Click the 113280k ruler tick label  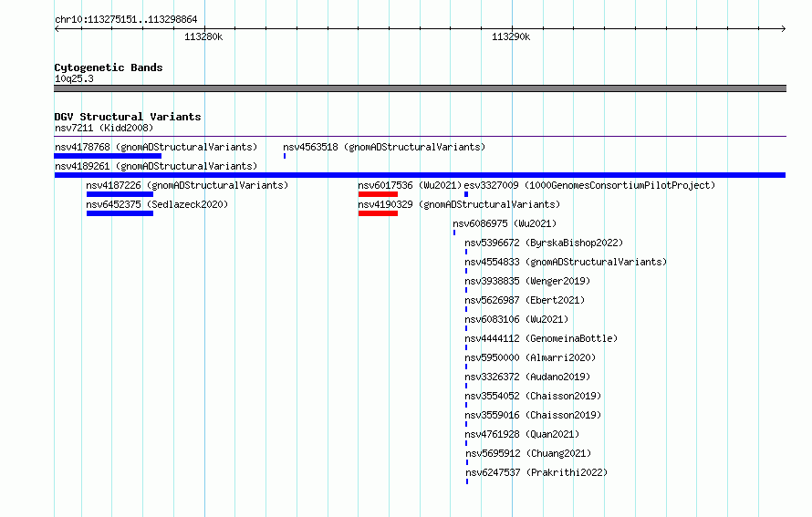[203, 36]
